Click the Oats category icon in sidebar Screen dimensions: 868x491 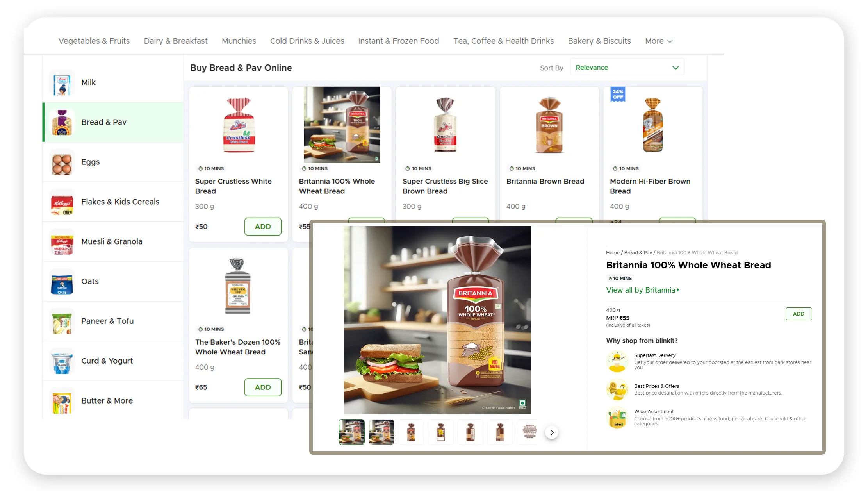click(61, 282)
